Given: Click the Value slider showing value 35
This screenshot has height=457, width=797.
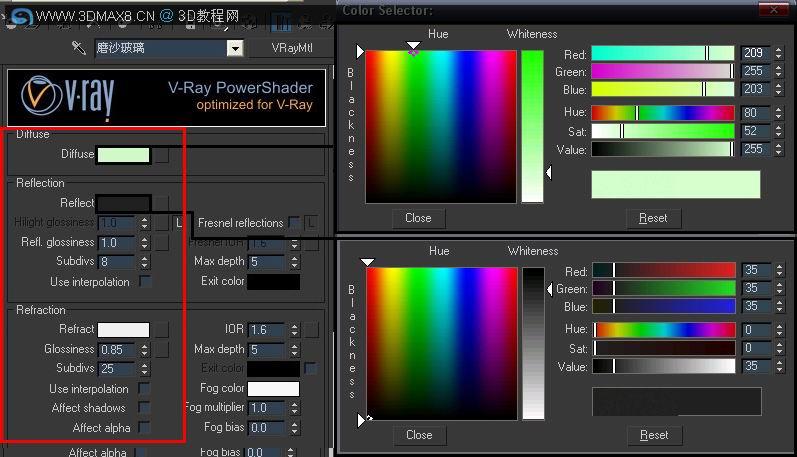Looking at the screenshot, I should click(x=664, y=366).
